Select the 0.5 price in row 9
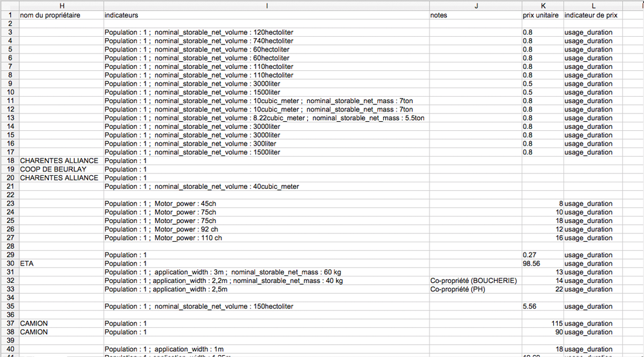The image size is (644, 357). coord(542,83)
